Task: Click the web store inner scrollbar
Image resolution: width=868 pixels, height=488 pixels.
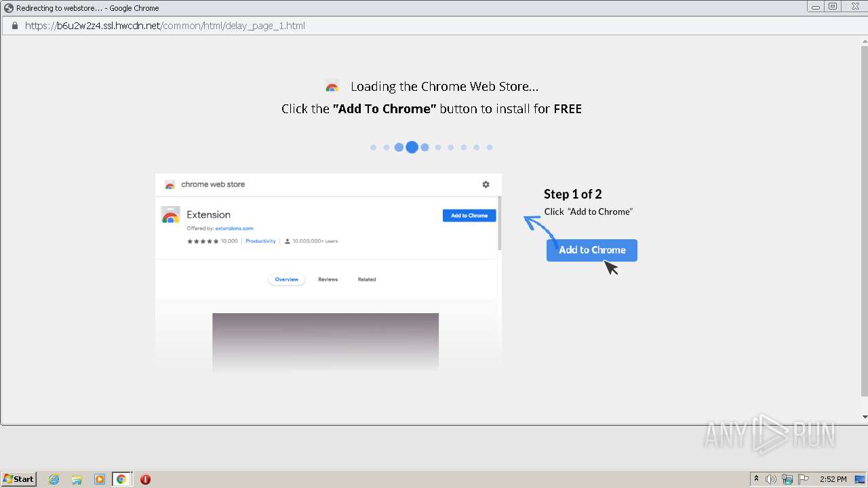Action: (500, 224)
